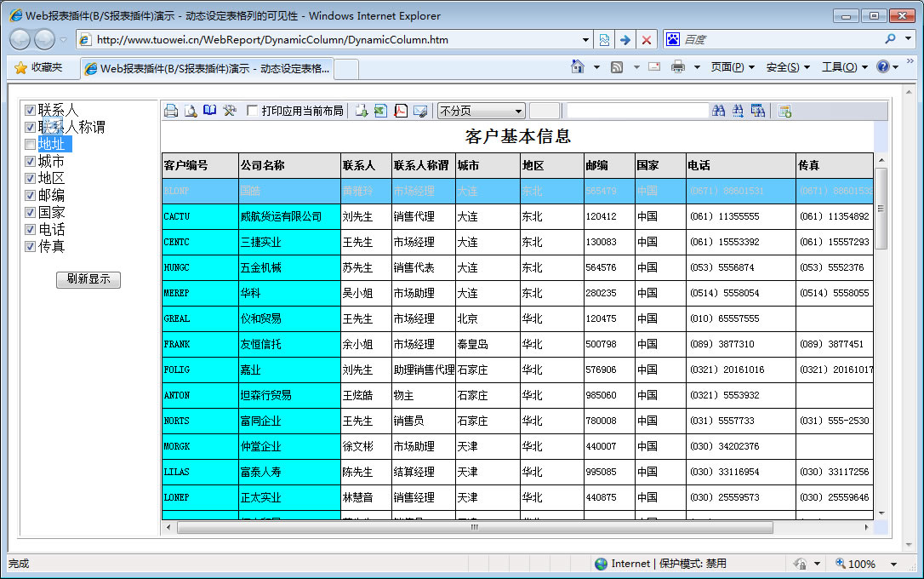Open the 工具(O) menu

coord(843,67)
